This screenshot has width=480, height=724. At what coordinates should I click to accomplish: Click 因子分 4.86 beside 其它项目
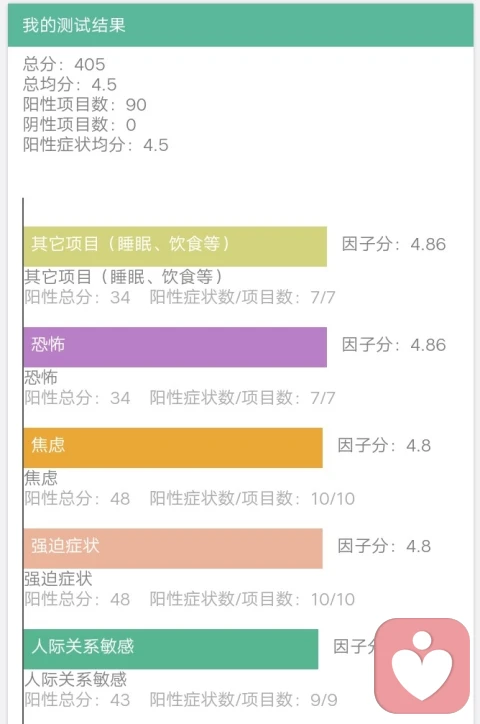(394, 244)
